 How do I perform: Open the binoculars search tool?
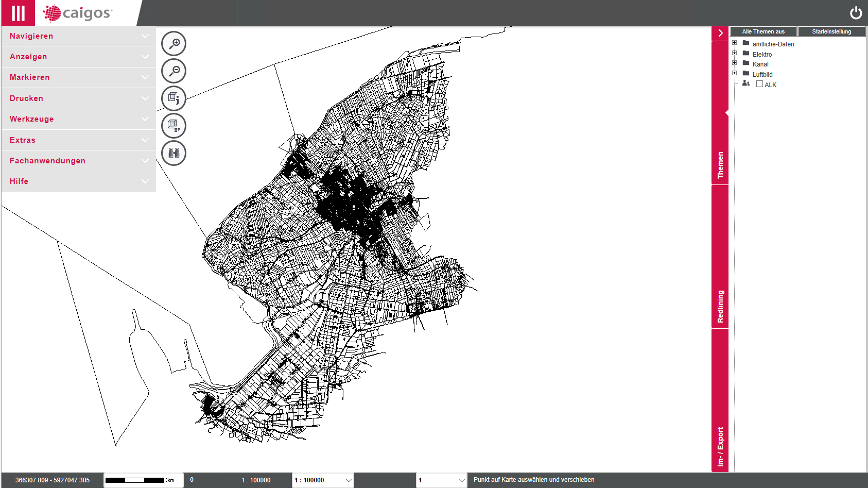(174, 153)
